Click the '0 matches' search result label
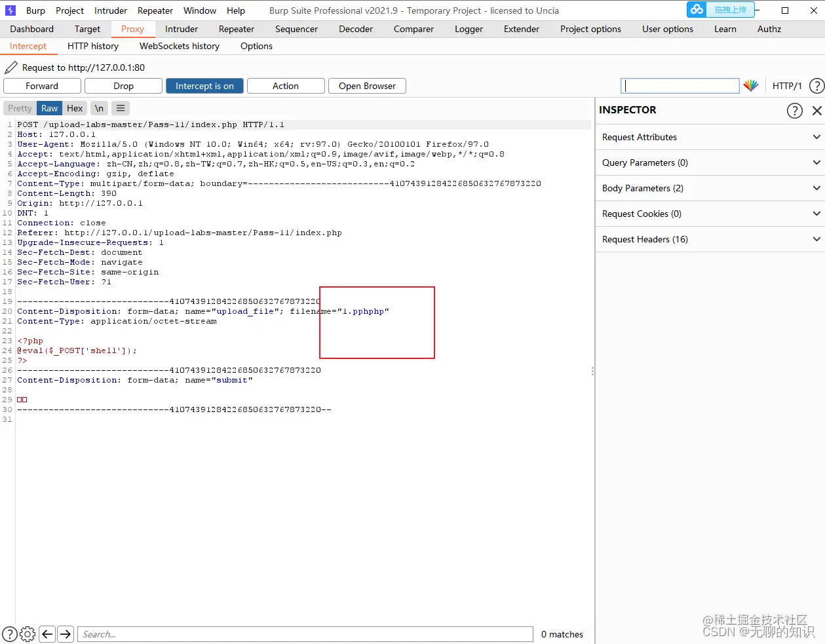 [x=562, y=634]
